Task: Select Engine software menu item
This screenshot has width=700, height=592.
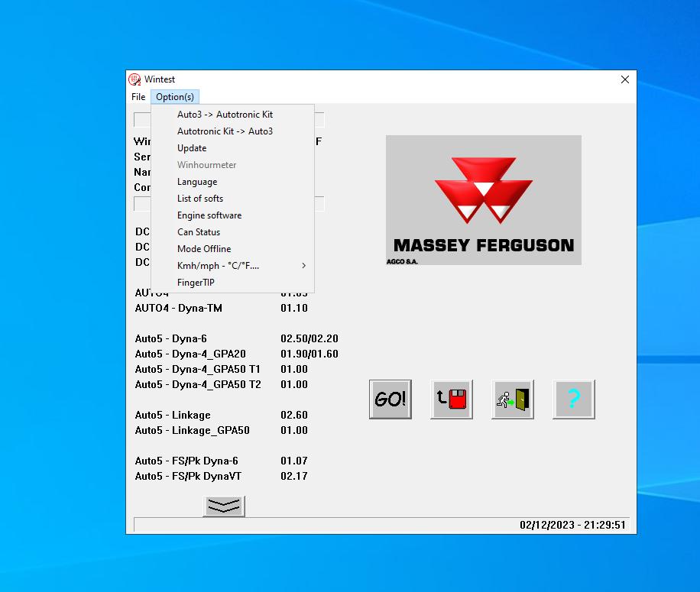Action: point(232,215)
